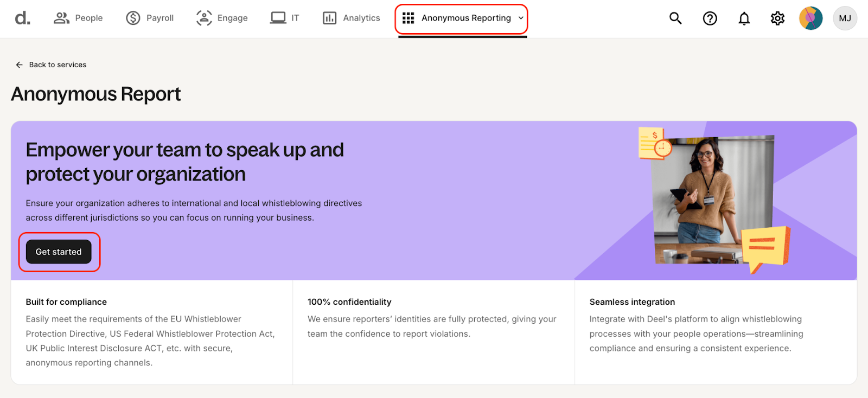Open the settings gear icon
The height and width of the screenshot is (398, 868).
[x=777, y=18]
